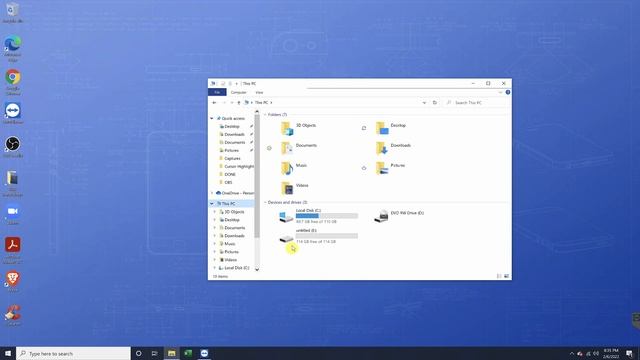Click This PC in the address breadcrumb
The height and width of the screenshot is (360, 640).
coord(262,102)
